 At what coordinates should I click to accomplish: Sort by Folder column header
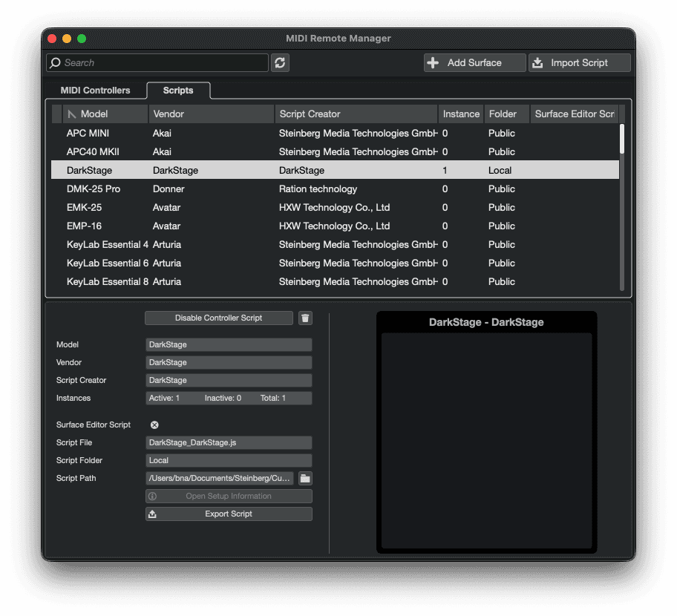tap(507, 114)
